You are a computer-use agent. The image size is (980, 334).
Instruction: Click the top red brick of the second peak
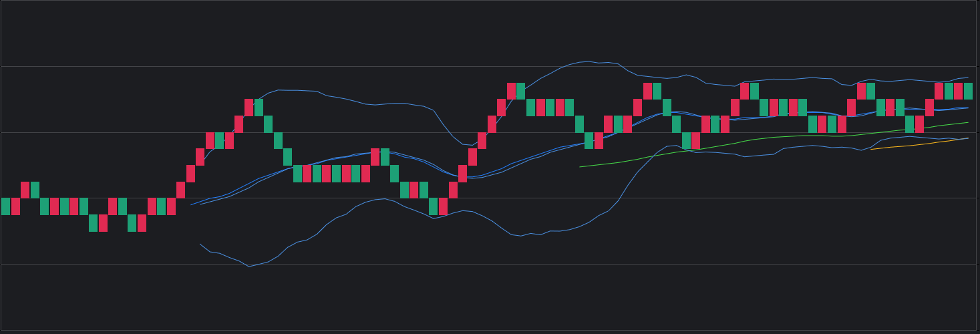click(511, 91)
